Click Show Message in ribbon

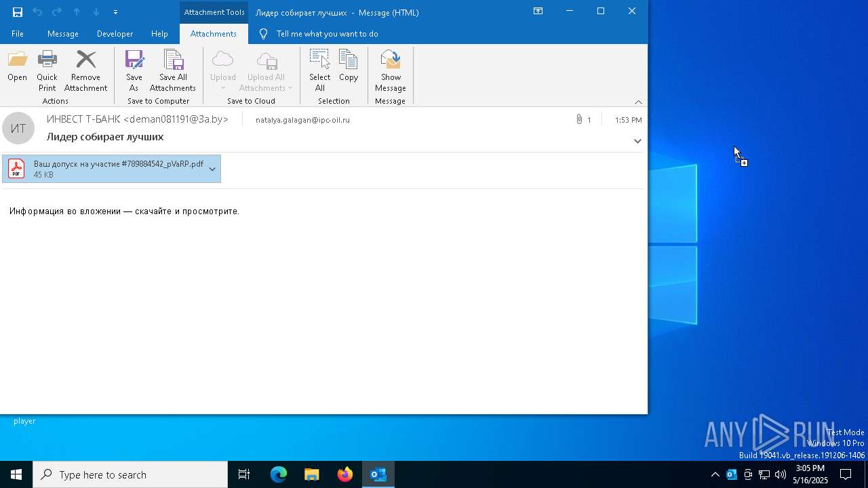pyautogui.click(x=391, y=70)
